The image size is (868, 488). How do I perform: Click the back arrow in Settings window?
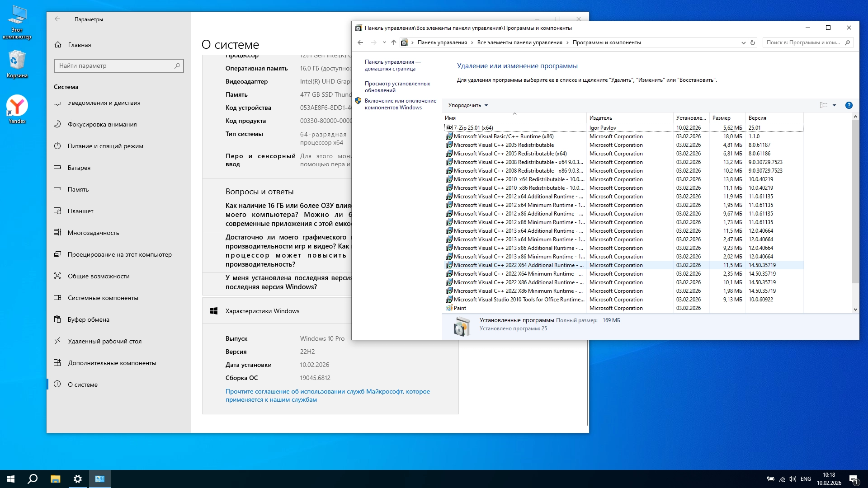(57, 19)
